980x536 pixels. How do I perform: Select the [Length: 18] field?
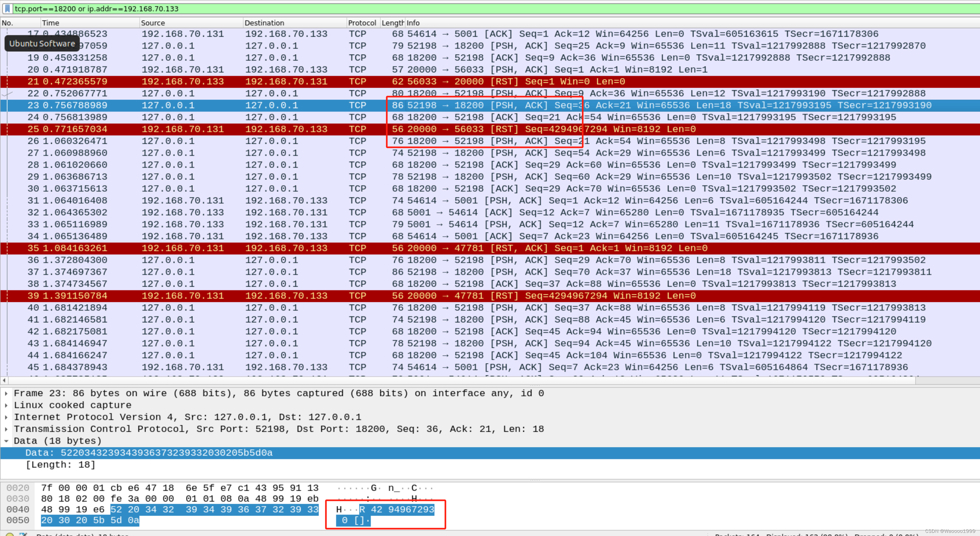(490, 465)
